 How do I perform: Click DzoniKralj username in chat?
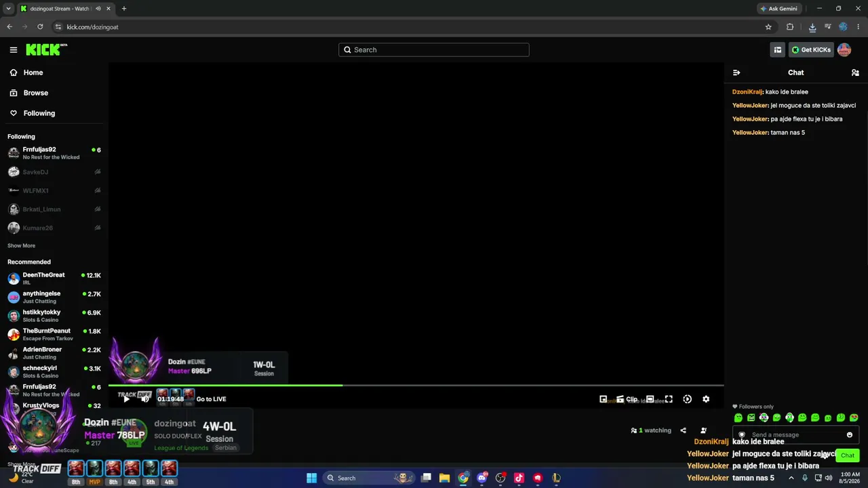point(747,91)
